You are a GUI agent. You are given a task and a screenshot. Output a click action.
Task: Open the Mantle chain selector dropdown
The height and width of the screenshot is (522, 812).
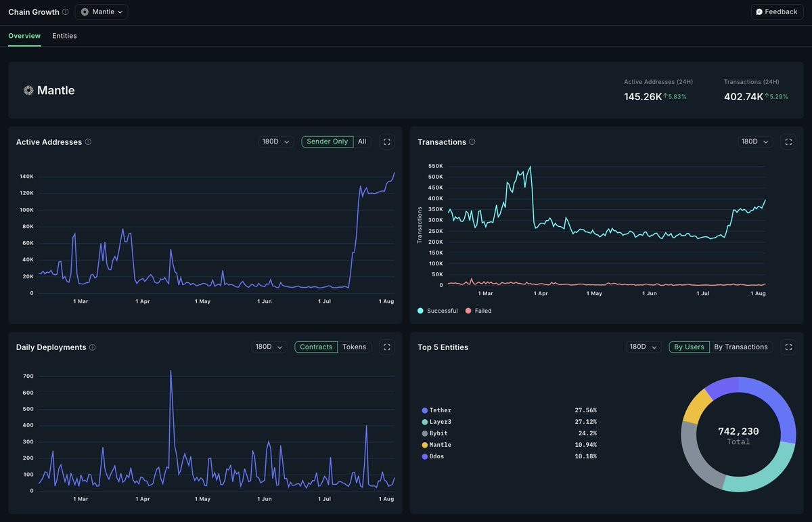[101, 12]
